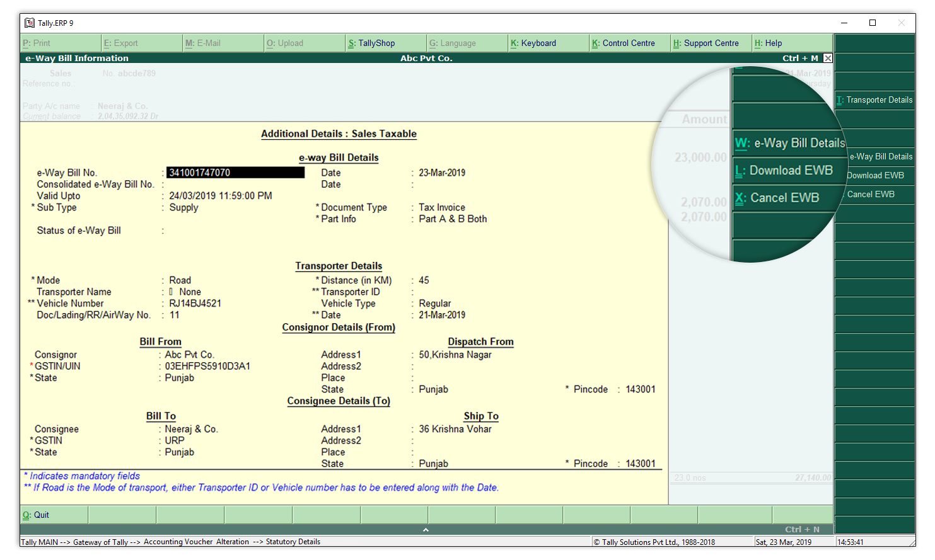This screenshot has width=935, height=560.
Task: Click the 14:53:41 clock in status bar
Action: pyautogui.click(x=851, y=542)
